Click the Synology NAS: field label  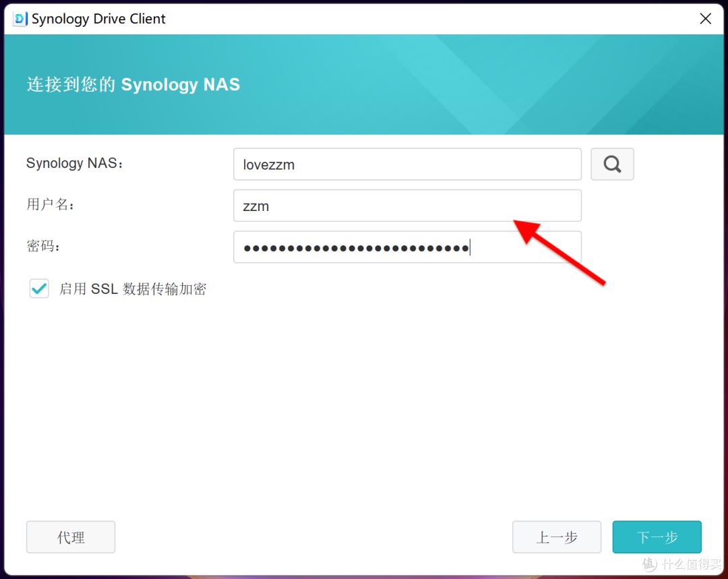pos(75,163)
